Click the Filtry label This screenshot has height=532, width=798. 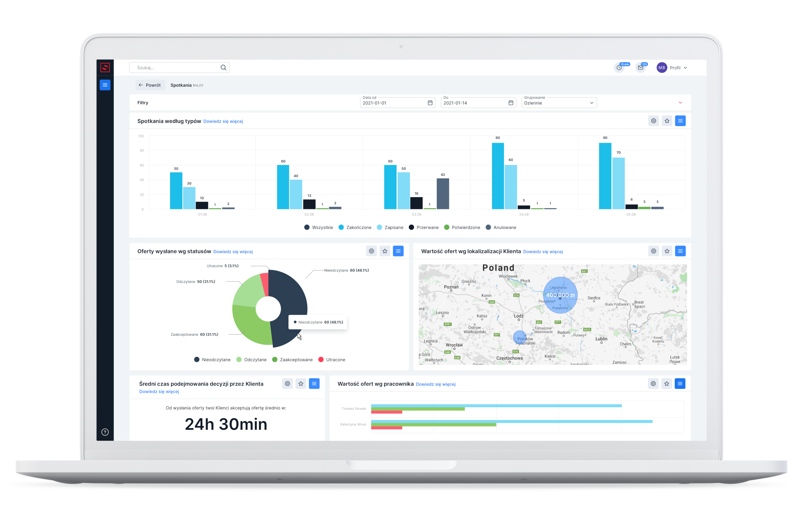tap(143, 103)
